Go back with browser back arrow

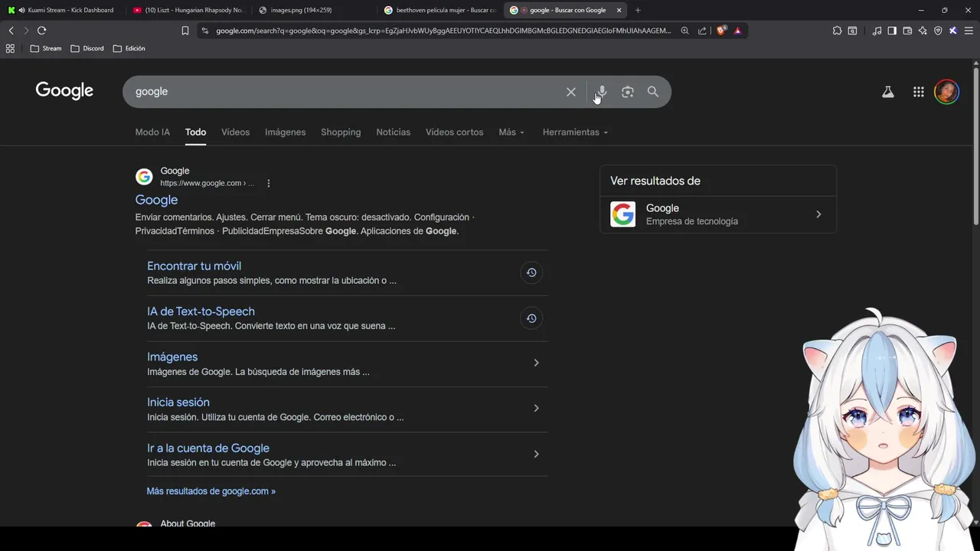pos(11,31)
